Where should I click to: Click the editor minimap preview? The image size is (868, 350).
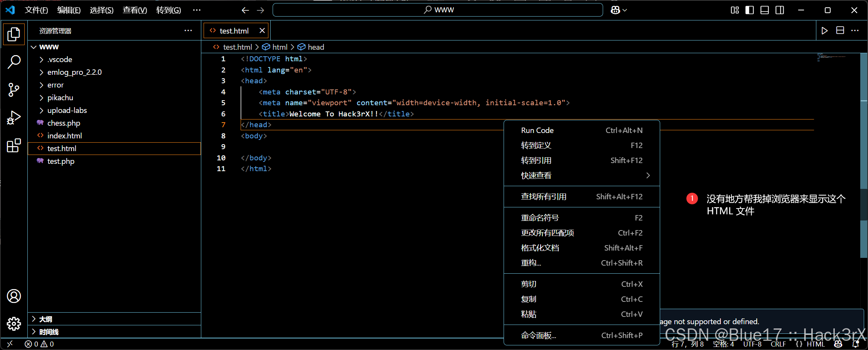point(832,58)
